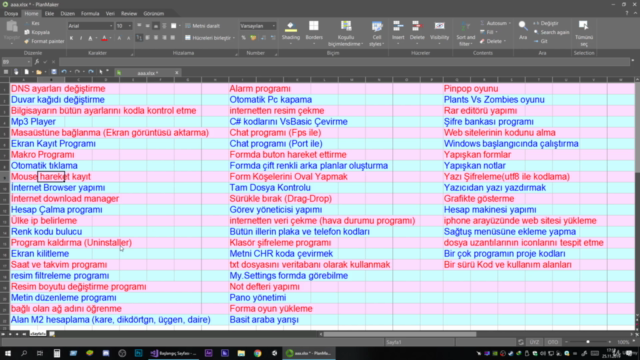Toggle vertical bottom alignment button
Viewport: 640px width, 360px height.
[156, 26]
